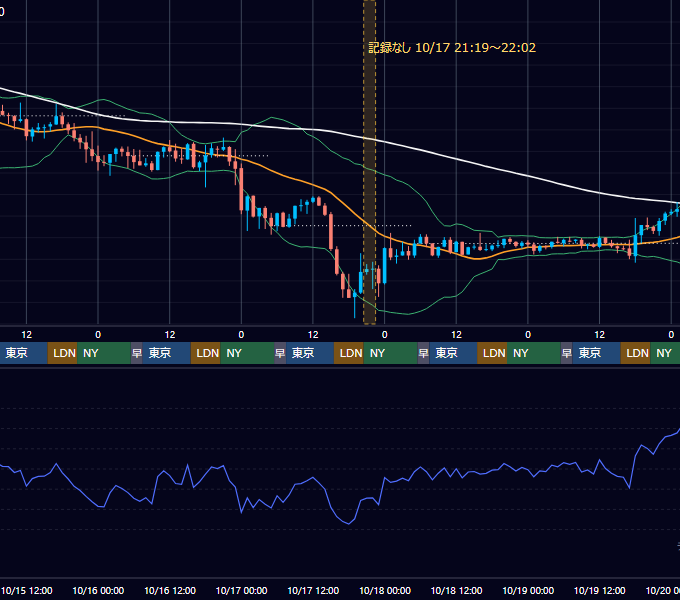Open the LDN session block for 10/19

(x=635, y=353)
